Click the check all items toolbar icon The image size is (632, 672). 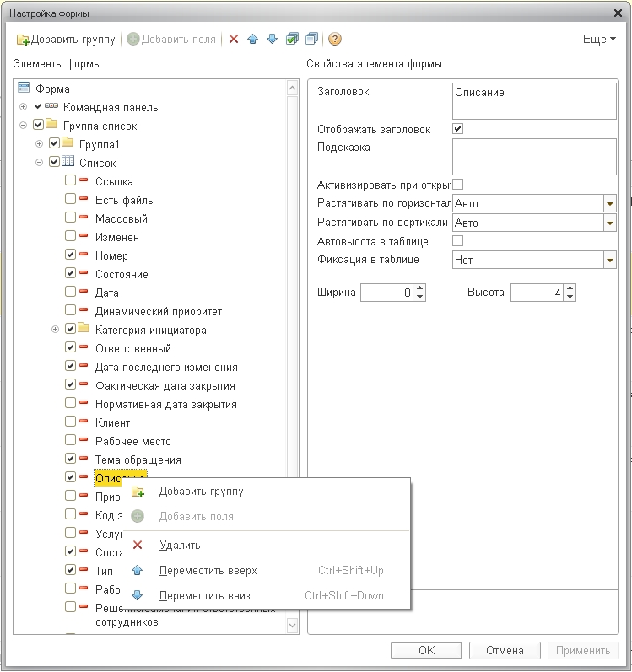point(292,40)
